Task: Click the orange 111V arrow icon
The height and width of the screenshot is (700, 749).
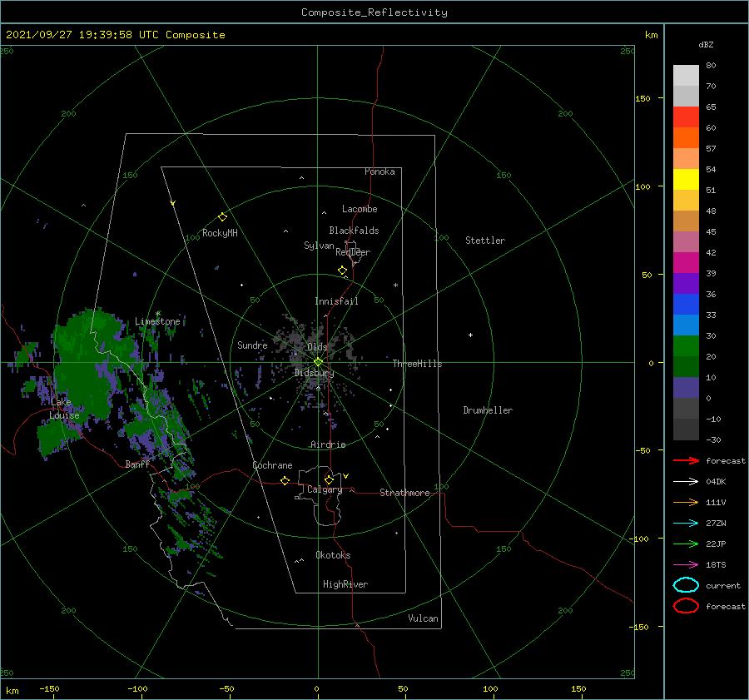Action: tap(686, 502)
